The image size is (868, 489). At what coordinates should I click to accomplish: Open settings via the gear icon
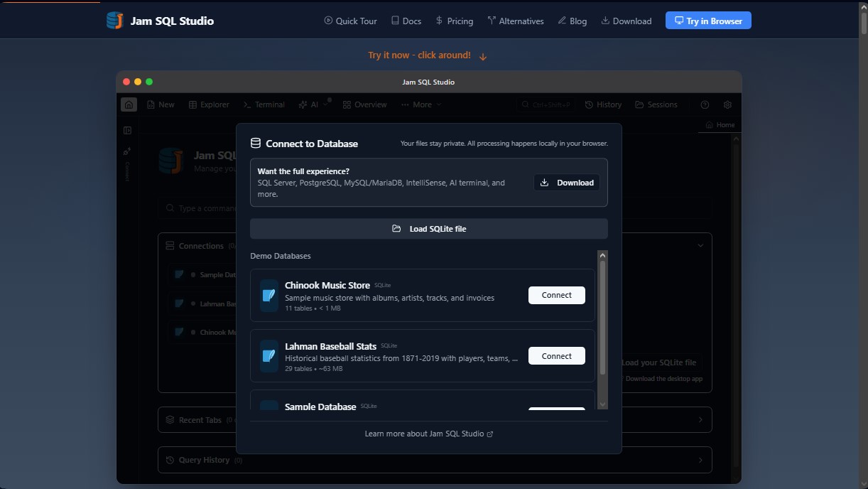pyautogui.click(x=727, y=104)
